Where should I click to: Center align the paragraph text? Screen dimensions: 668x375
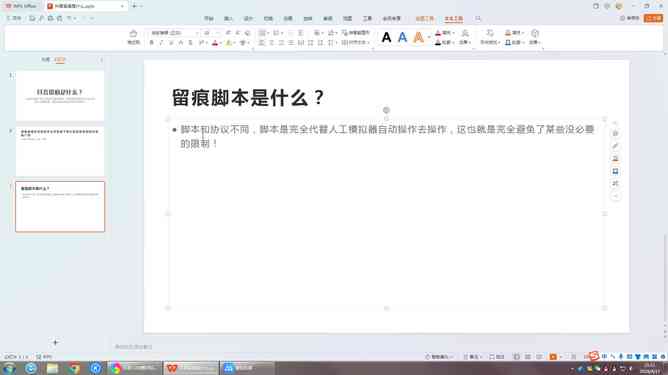(271, 43)
